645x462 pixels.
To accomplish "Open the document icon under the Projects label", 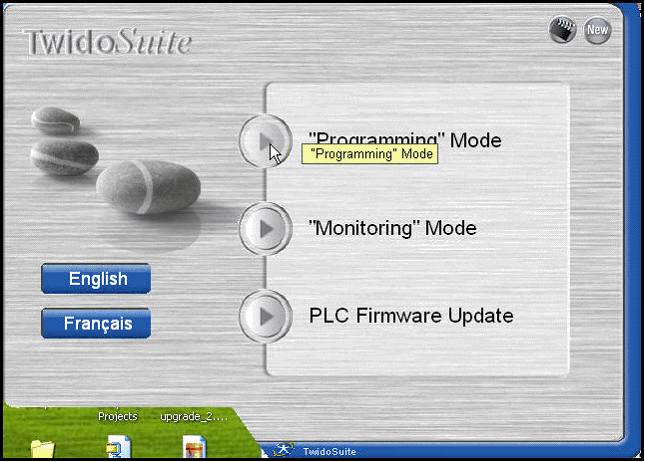I will (x=118, y=447).
